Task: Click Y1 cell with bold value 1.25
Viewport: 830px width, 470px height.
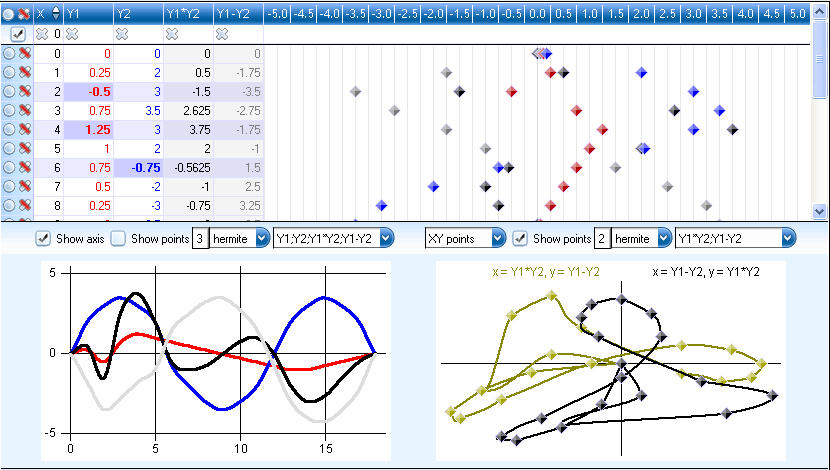Action: [88, 130]
